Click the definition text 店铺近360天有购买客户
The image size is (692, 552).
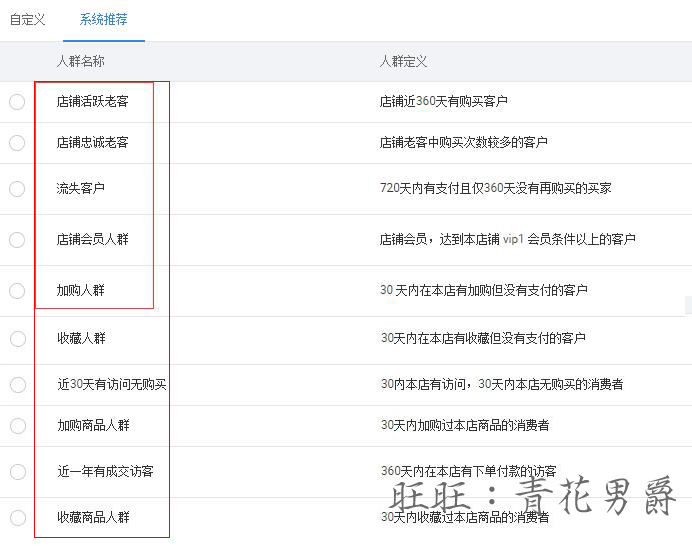tap(443, 102)
